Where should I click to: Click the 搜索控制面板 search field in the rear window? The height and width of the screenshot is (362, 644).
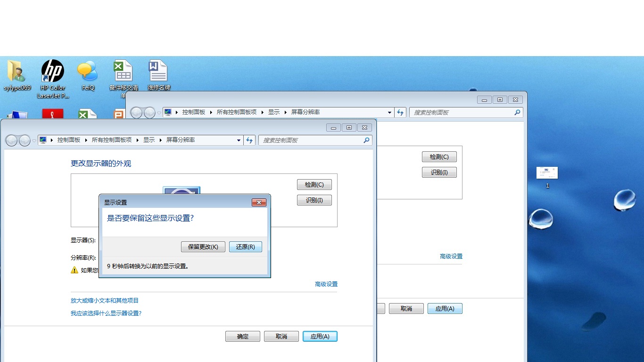(x=461, y=112)
